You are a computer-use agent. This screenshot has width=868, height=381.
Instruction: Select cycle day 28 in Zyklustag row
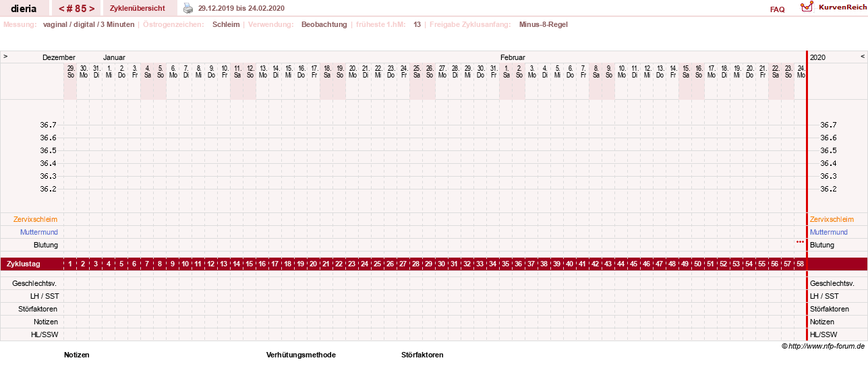click(x=417, y=264)
